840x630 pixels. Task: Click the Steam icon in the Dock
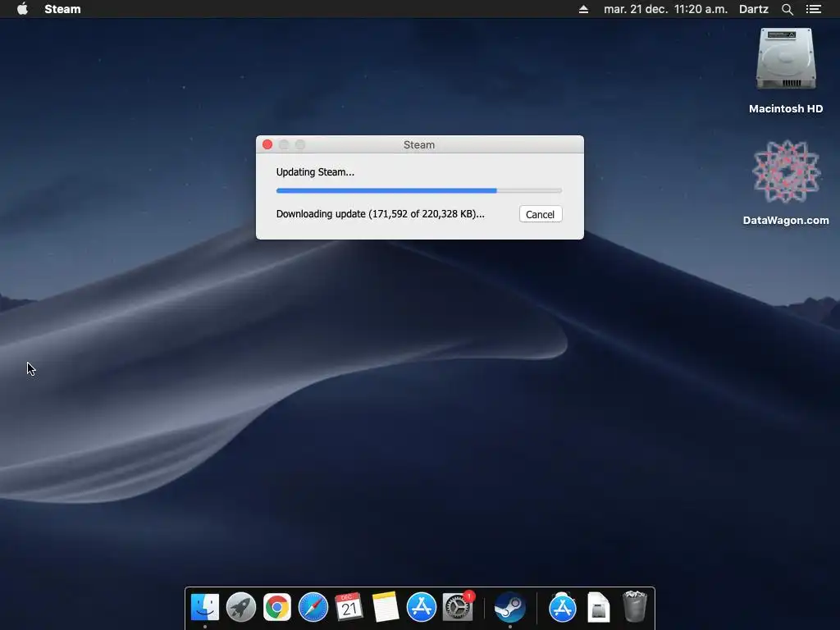click(x=509, y=608)
